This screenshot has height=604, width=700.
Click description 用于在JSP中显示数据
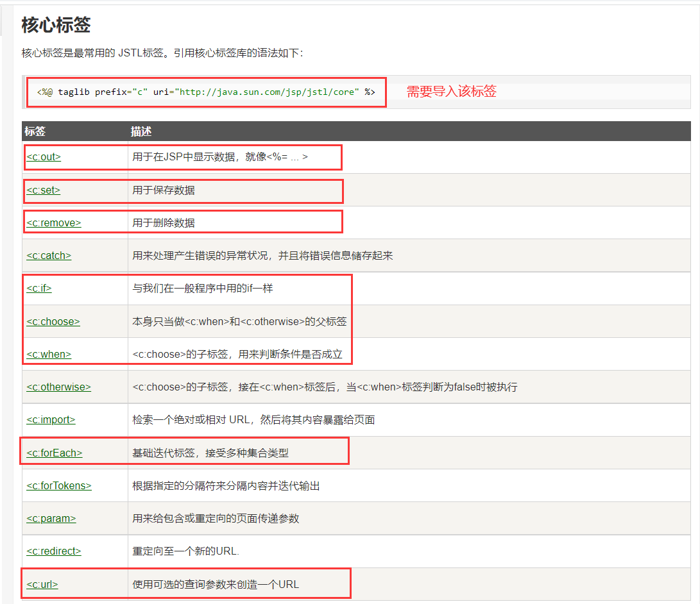pos(220,157)
